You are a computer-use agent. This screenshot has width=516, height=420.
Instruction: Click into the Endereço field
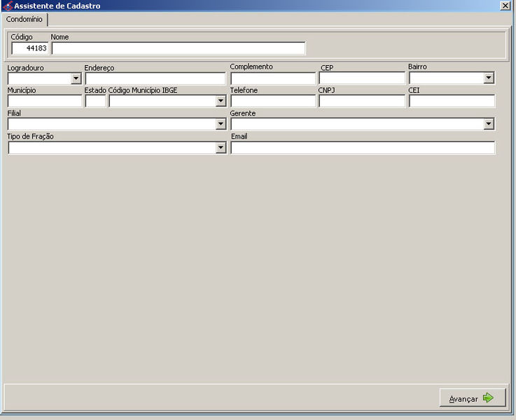point(155,78)
